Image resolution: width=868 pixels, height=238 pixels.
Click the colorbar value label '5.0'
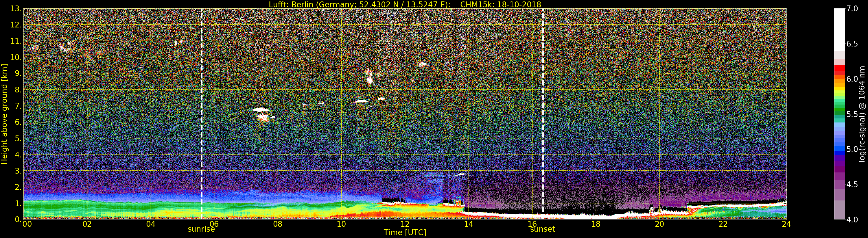pos(852,149)
